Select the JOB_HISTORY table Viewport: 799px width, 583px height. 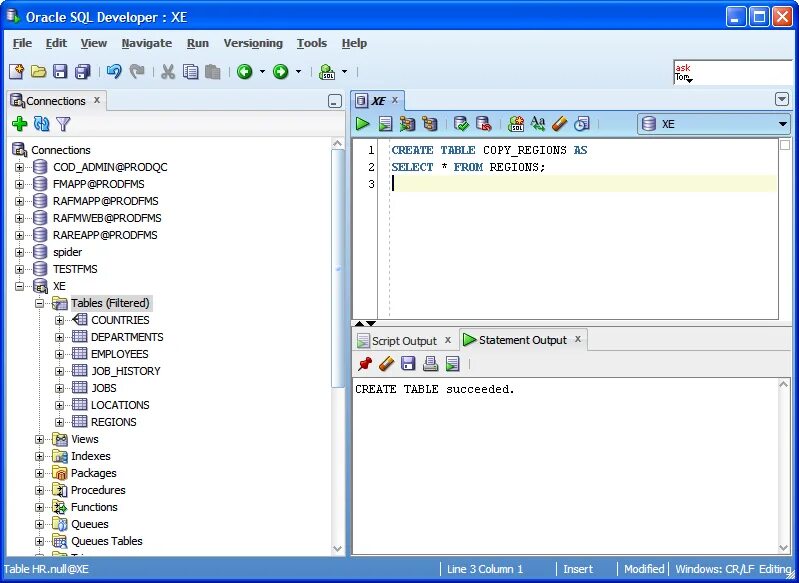coord(125,371)
